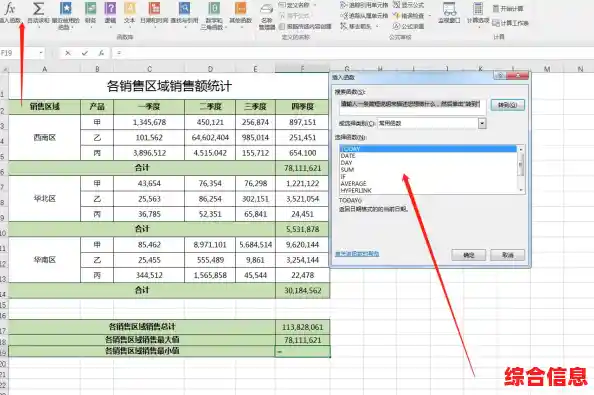Select column M header
Viewport: 594px width, 395px height.
point(547,69)
